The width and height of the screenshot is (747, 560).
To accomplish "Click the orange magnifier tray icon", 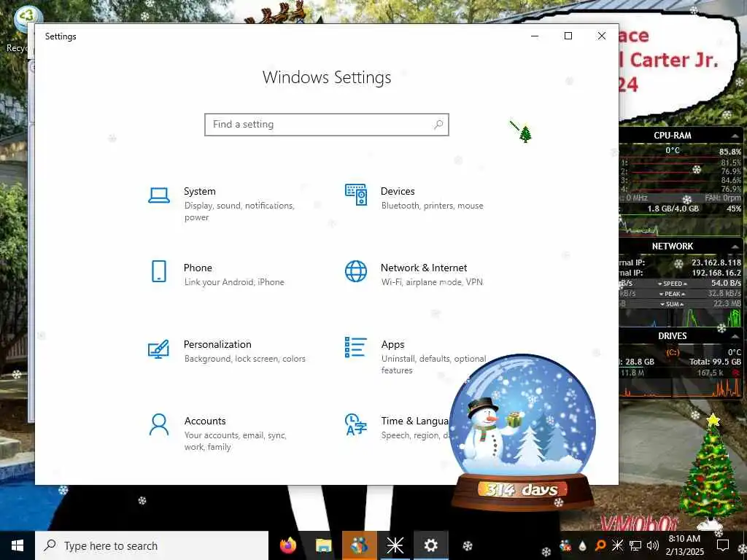I will tap(600, 545).
